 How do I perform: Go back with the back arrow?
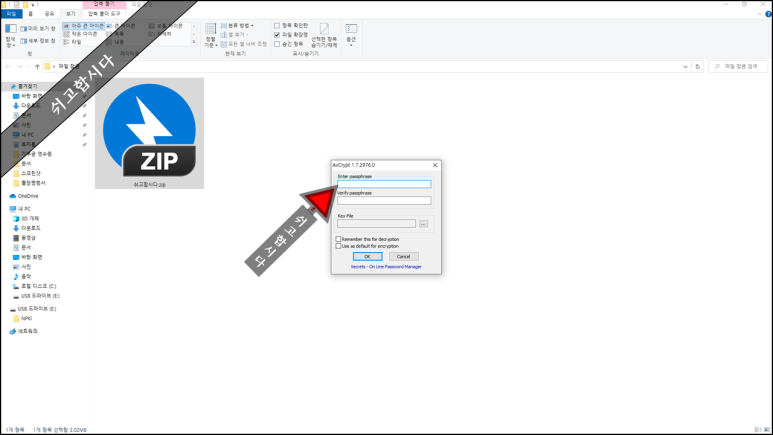[x=8, y=67]
